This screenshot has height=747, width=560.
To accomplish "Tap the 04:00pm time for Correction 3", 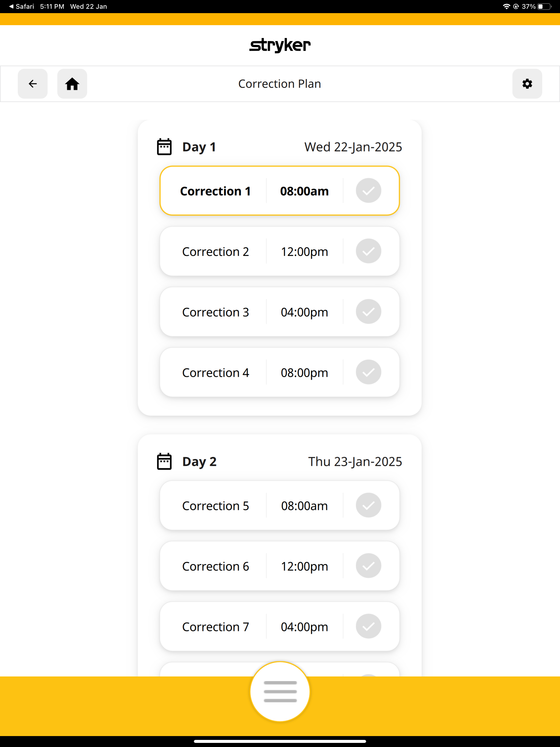I will tap(304, 312).
